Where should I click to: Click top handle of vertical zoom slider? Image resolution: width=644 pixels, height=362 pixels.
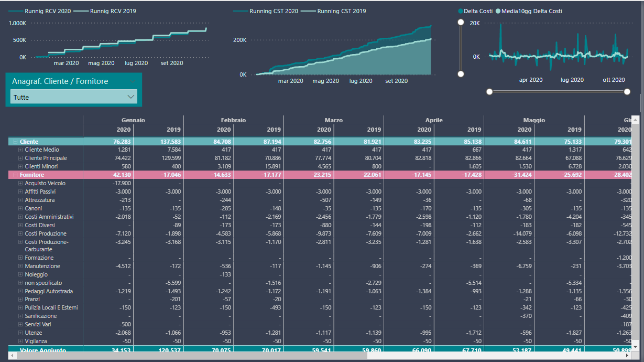point(461,22)
